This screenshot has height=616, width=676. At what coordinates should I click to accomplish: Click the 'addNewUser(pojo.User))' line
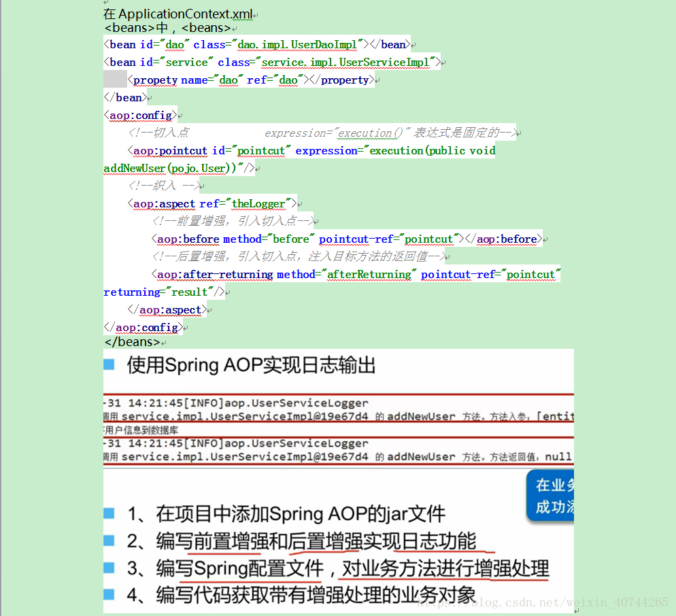pos(180,168)
